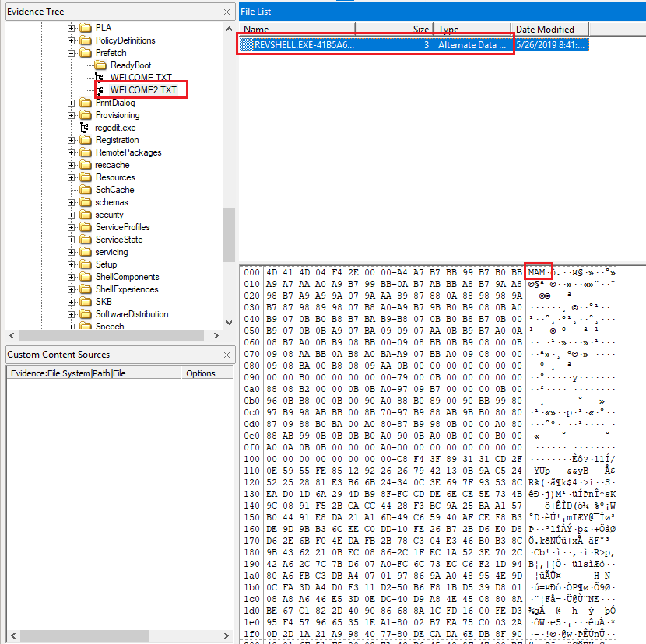Image resolution: width=646 pixels, height=644 pixels.
Task: Expand the rescache folder node
Action: click(72, 165)
